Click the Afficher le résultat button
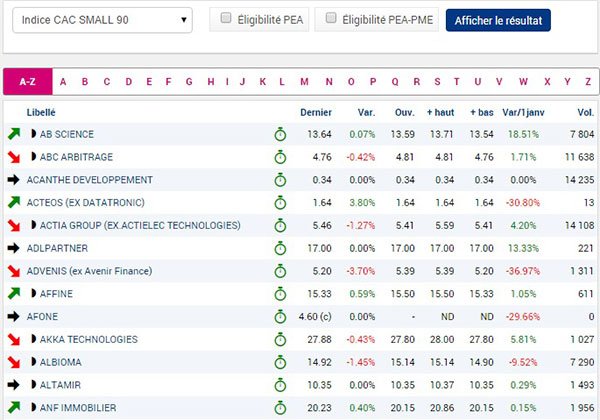Screen dimensions: 600x420 [498, 20]
